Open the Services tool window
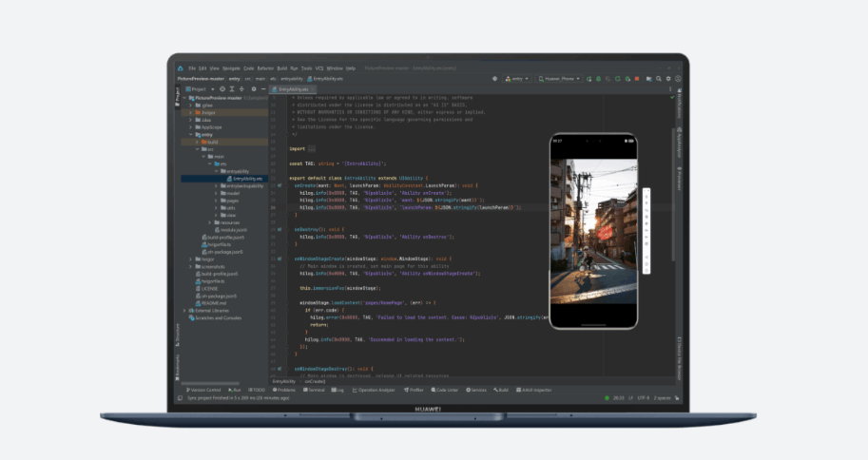Image resolution: width=868 pixels, height=460 pixels. coord(476,391)
